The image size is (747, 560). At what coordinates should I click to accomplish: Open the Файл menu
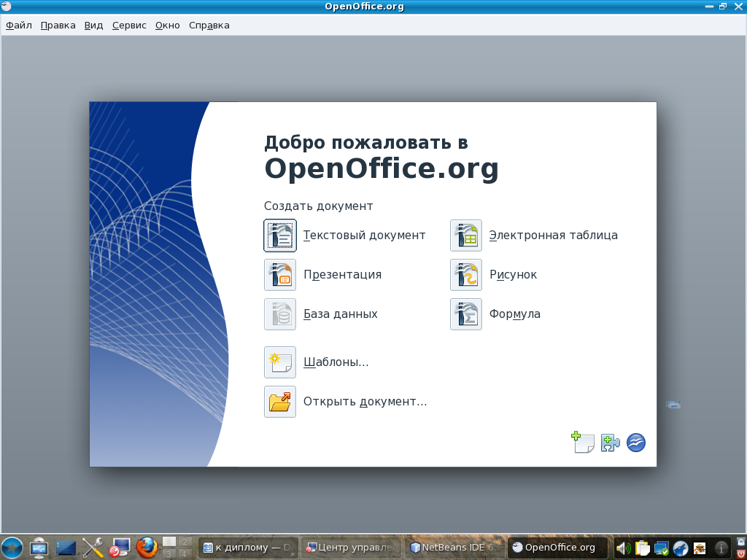point(18,26)
